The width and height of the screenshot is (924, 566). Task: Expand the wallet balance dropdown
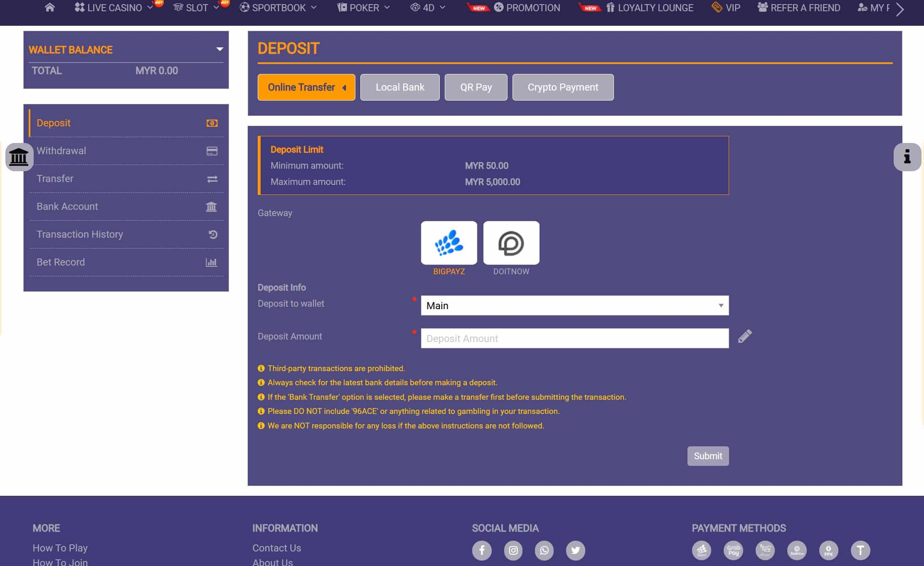[220, 49]
